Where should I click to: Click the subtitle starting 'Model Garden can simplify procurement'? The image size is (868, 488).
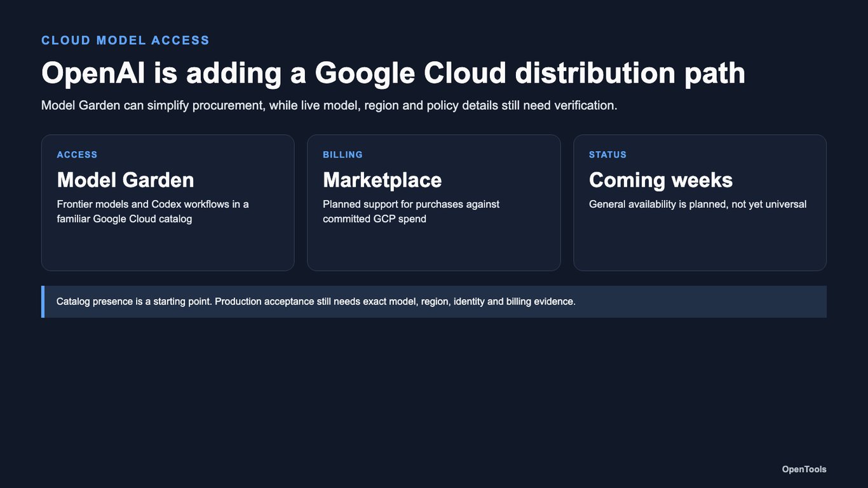click(329, 105)
